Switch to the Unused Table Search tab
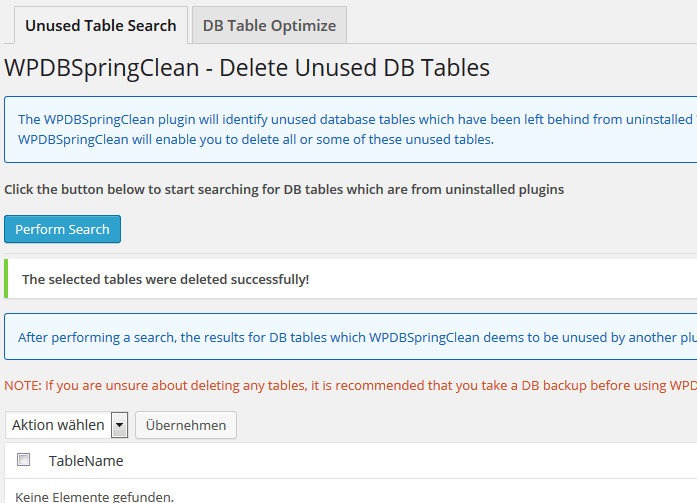Viewport: 697px width, 503px height. tap(101, 25)
